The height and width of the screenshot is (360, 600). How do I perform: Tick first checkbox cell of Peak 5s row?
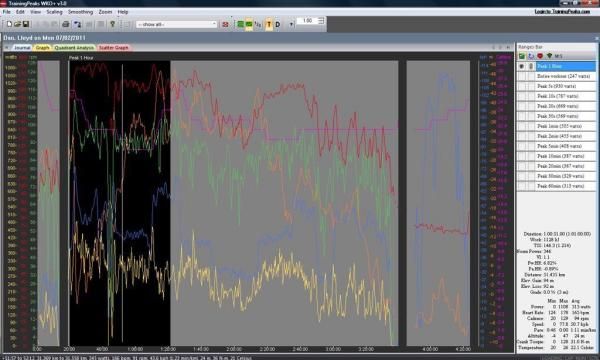point(521,86)
